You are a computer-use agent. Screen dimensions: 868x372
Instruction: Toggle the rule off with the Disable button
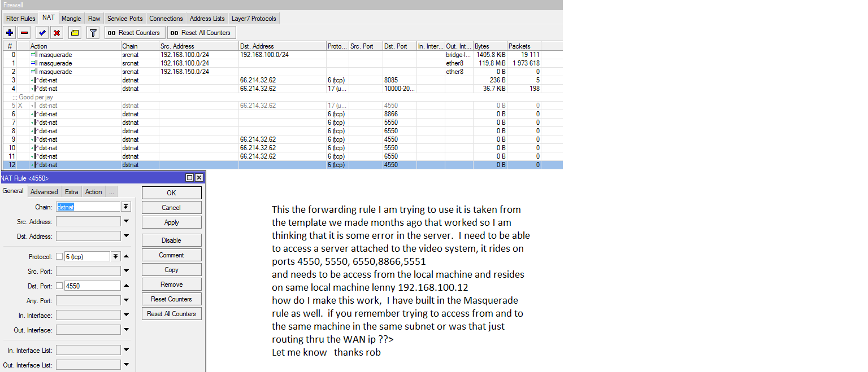pos(171,239)
